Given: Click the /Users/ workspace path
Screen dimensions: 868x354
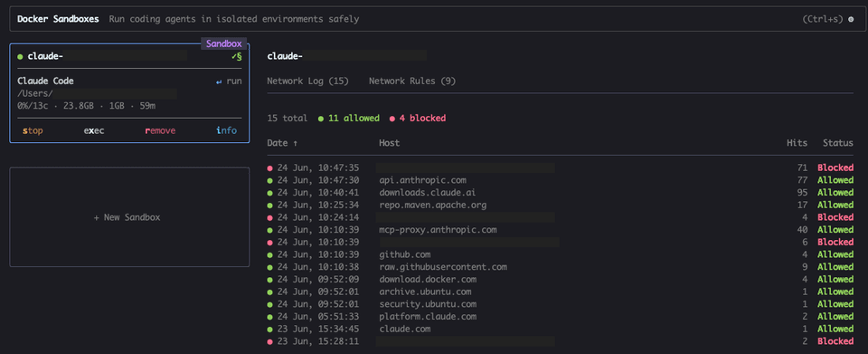Looking at the screenshot, I should (x=35, y=93).
